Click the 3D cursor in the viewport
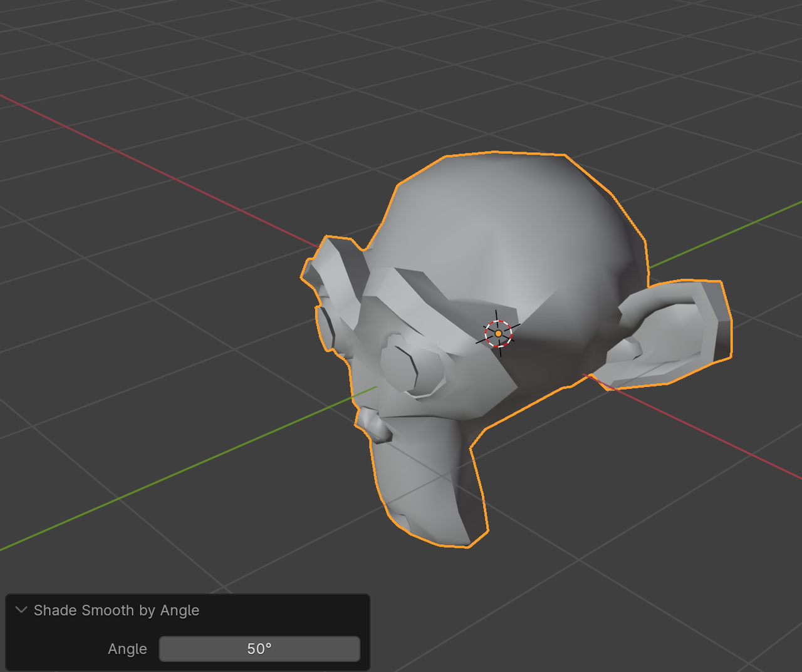The width and height of the screenshot is (802, 672). click(x=498, y=333)
